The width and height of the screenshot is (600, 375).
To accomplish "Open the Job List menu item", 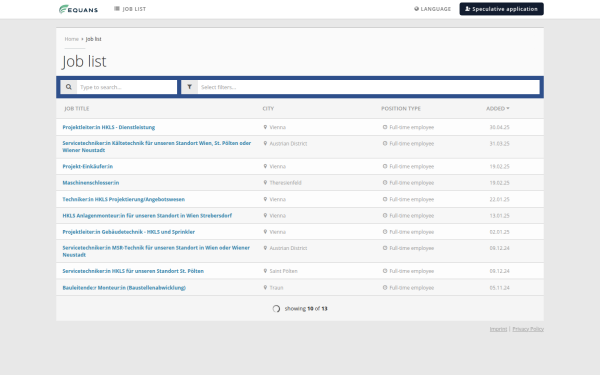I will click(130, 9).
